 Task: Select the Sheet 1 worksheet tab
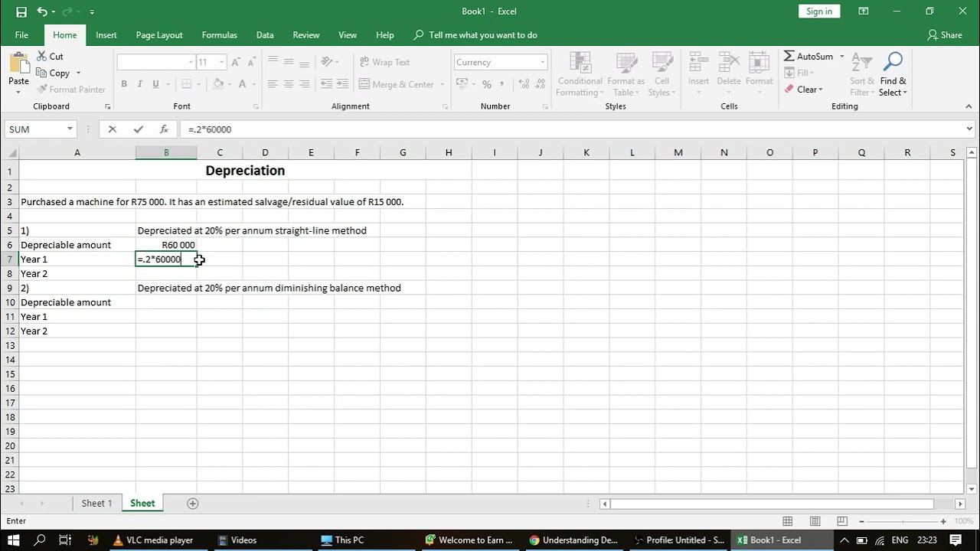(x=97, y=504)
